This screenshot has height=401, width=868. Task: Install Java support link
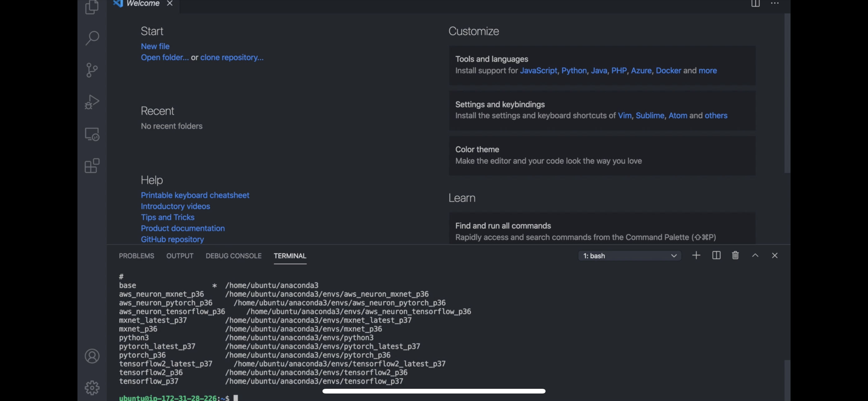599,71
